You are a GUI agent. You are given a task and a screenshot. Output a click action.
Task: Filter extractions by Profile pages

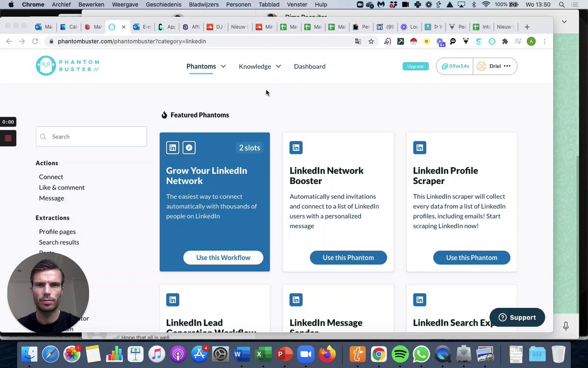pyautogui.click(x=57, y=231)
